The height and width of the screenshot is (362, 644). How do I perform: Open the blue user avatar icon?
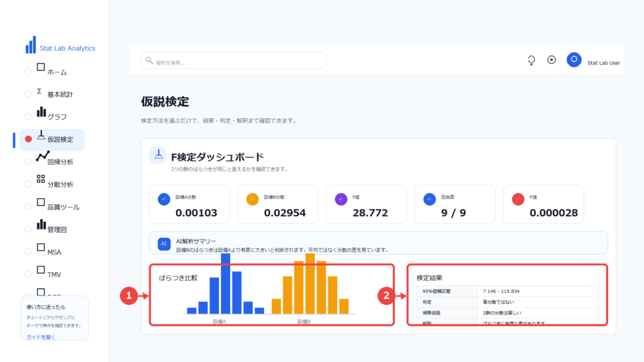pos(574,60)
